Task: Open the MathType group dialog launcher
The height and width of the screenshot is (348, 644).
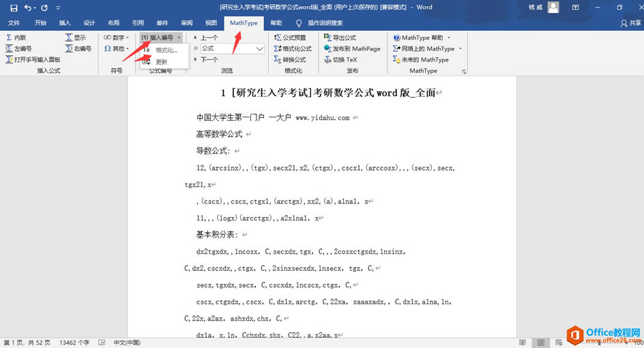Action: (464, 72)
